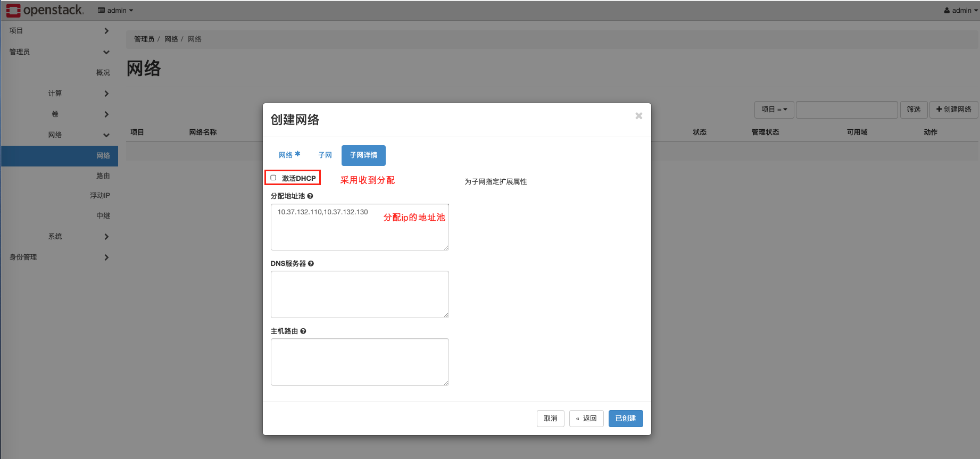
Task: Switch to the 子网 tab in dialog
Action: coord(325,155)
